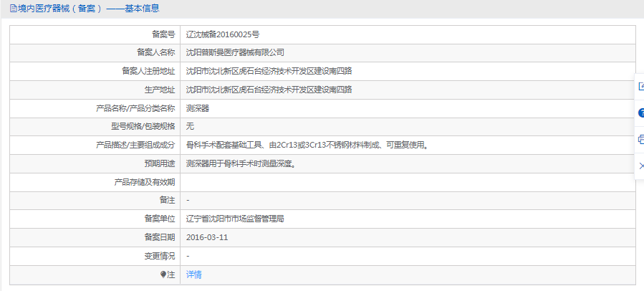Open the 详情 link
The image size is (644, 291).
pos(194,275)
